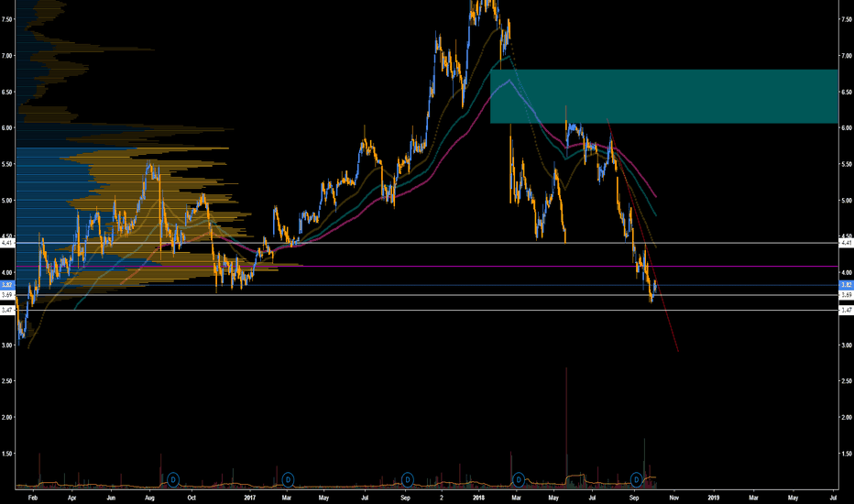The width and height of the screenshot is (854, 504).
Task: Click the 1.50 label on the right price axis
Action: (846, 454)
